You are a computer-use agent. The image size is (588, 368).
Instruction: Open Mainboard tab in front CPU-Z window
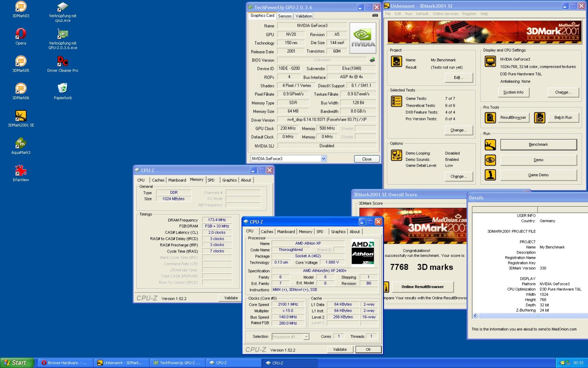click(x=286, y=231)
